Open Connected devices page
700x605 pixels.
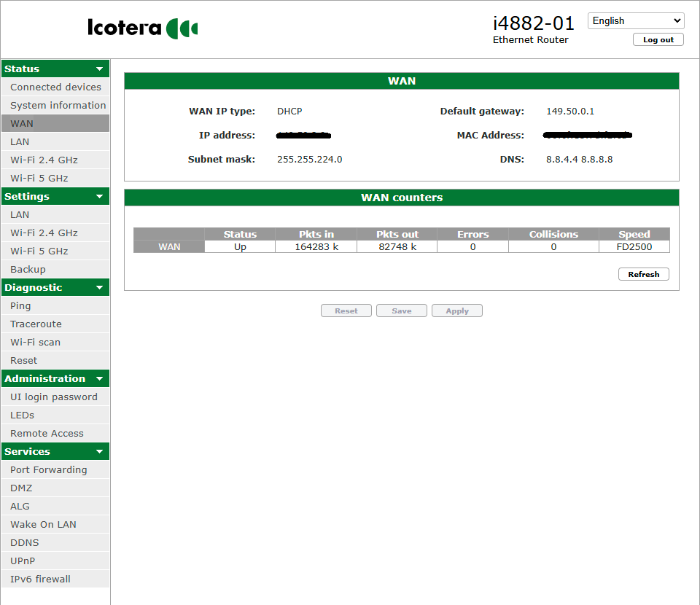pos(55,87)
